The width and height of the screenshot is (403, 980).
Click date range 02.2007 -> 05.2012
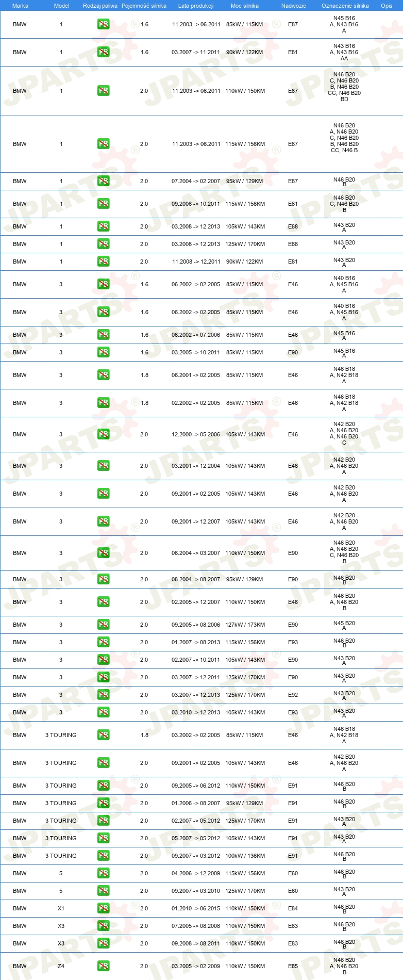(196, 821)
